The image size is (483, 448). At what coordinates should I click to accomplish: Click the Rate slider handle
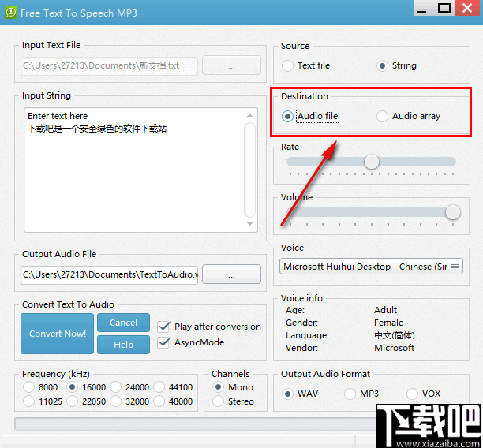pos(371,162)
